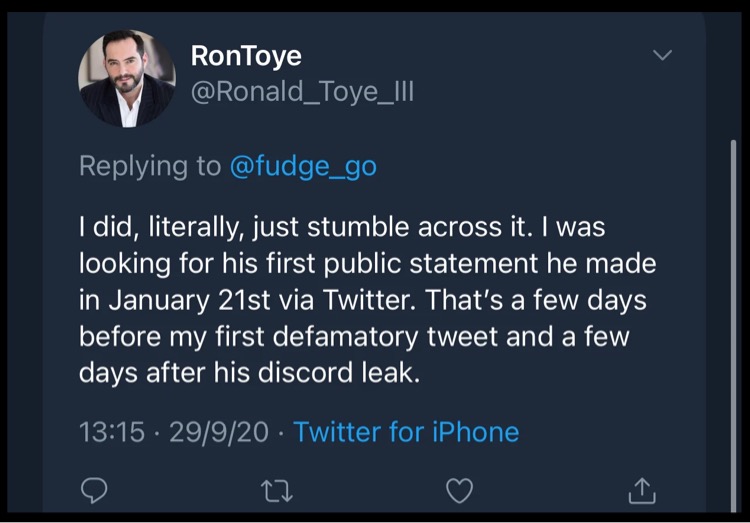The width and height of the screenshot is (750, 523).
Task: Click the 29/9/20 date
Action: pos(219,432)
